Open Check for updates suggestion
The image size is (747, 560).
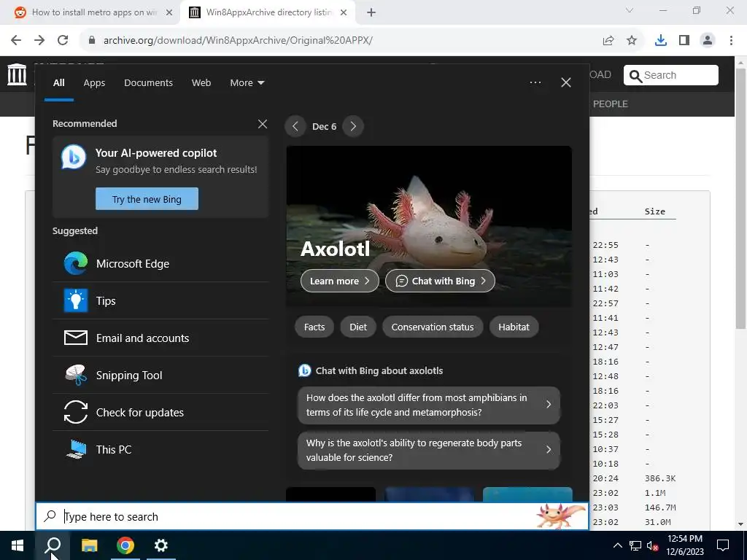pos(160,412)
